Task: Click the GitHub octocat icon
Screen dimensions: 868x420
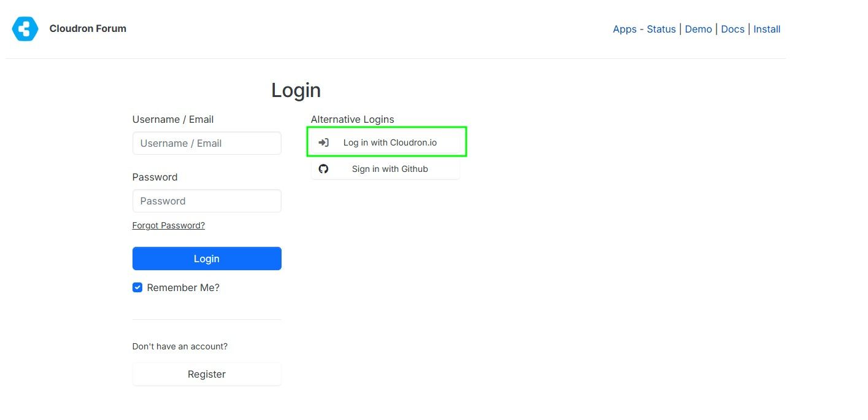Action: (323, 169)
